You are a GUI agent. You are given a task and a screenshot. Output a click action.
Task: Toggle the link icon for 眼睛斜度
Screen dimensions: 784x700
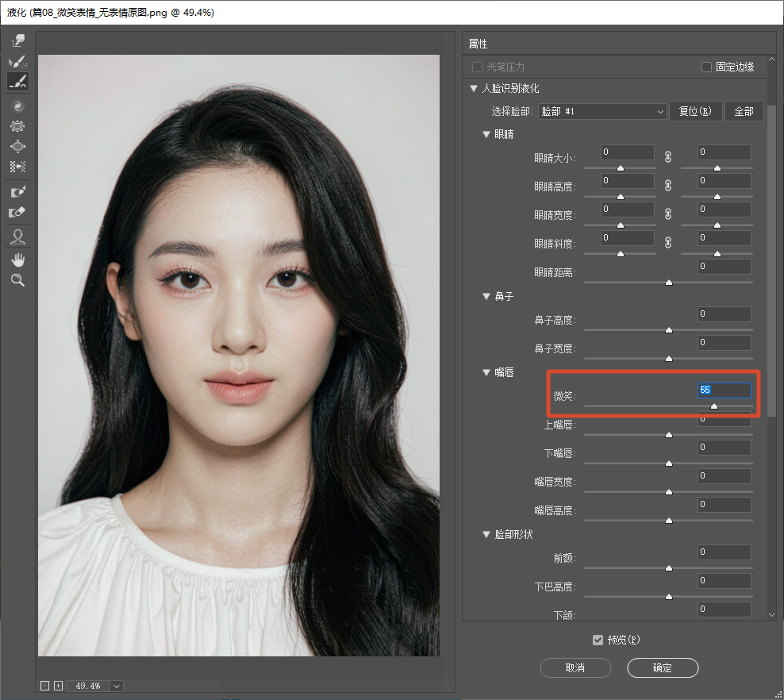668,243
